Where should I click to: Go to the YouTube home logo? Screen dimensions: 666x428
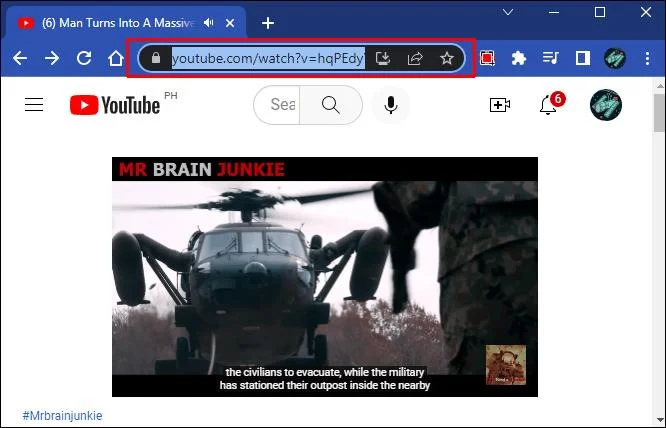coord(115,105)
